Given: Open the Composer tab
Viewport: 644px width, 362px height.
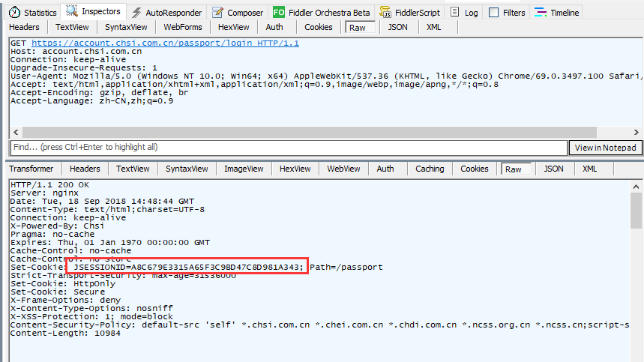Looking at the screenshot, I should (x=238, y=13).
